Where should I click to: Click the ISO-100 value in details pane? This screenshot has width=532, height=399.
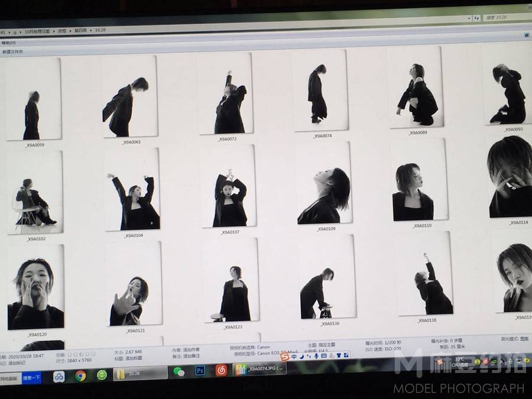pyautogui.click(x=393, y=348)
